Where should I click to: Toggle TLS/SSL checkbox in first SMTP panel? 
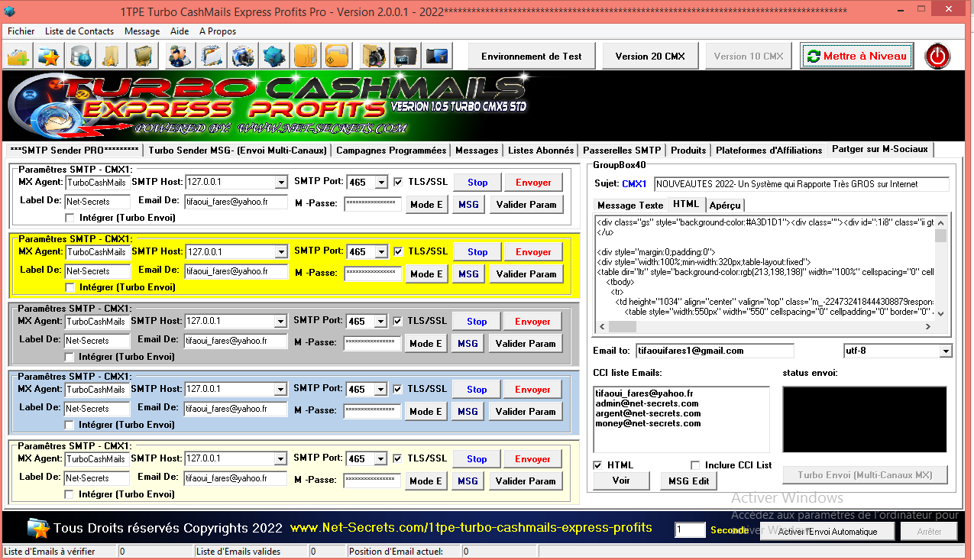398,182
